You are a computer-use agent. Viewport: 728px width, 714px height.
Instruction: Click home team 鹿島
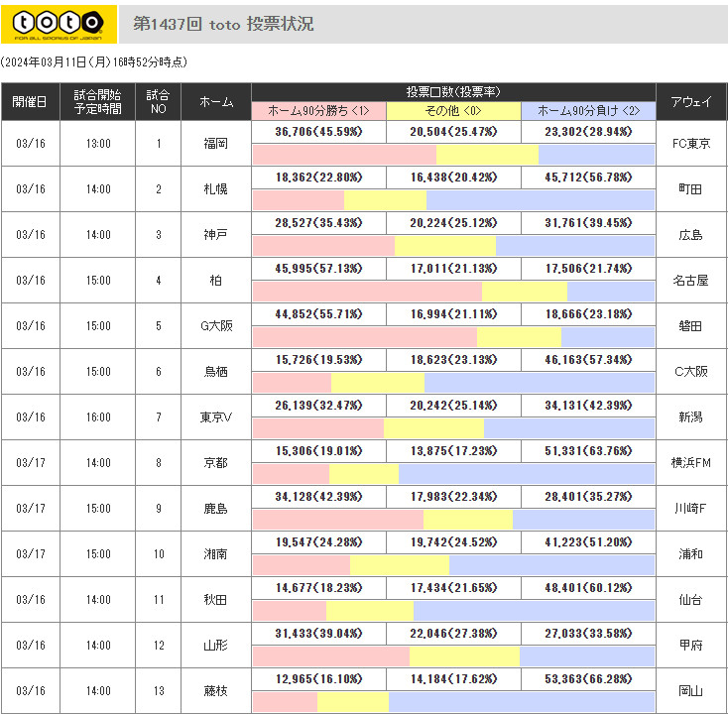[x=216, y=509]
